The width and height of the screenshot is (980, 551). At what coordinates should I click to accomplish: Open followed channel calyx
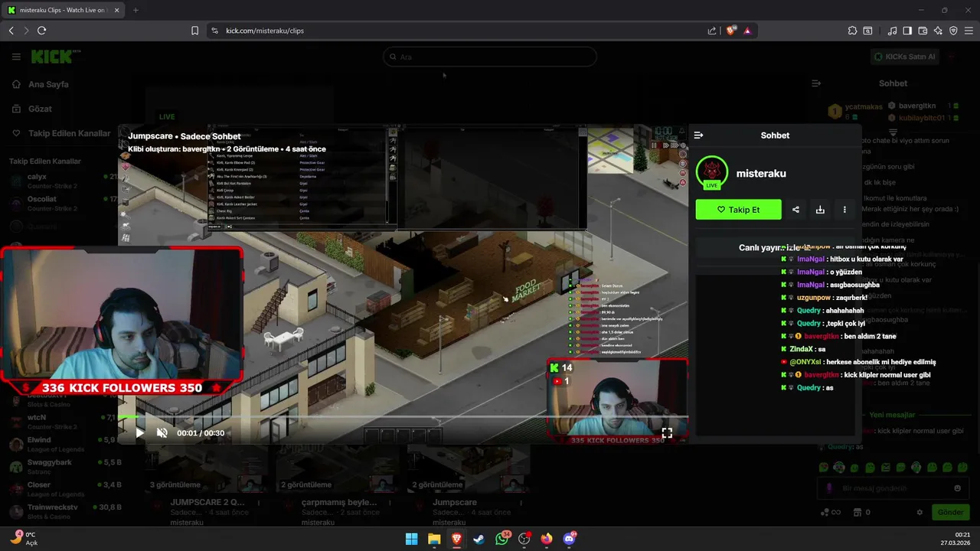click(x=63, y=181)
